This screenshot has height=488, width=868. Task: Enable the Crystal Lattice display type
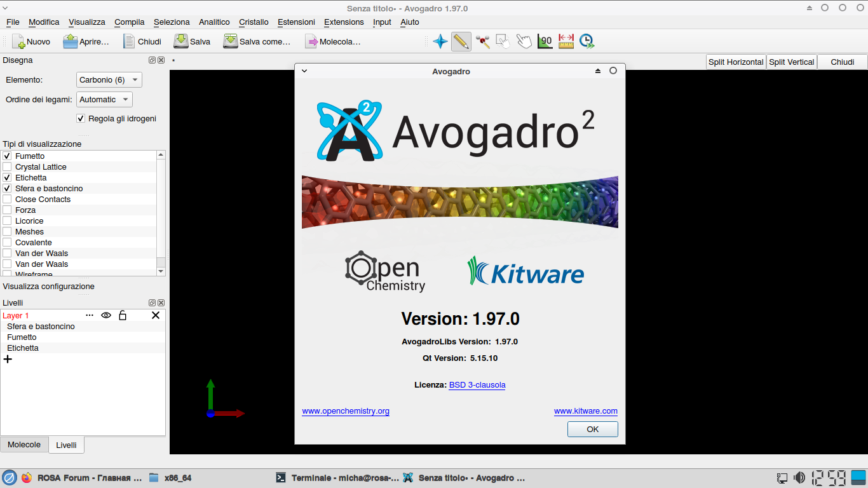[7, 166]
